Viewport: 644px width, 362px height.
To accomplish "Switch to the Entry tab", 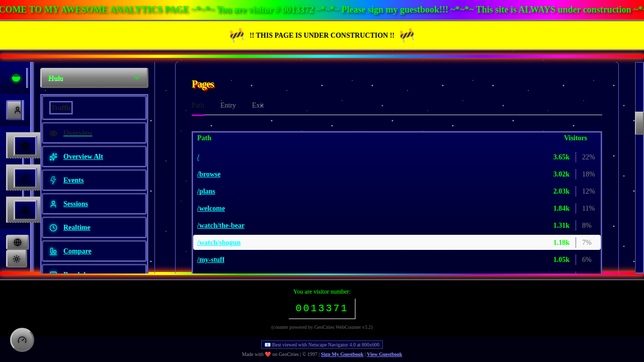I will [228, 105].
